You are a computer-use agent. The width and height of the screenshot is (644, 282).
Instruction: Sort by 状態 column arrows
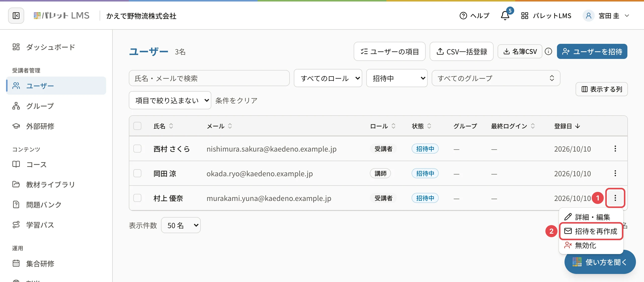pos(429,126)
